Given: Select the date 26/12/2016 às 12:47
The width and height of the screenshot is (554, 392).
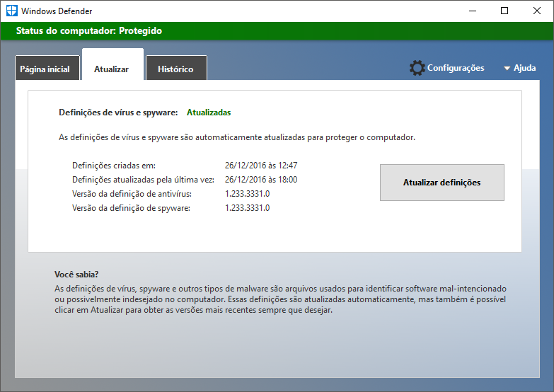Looking at the screenshot, I should 261,166.
